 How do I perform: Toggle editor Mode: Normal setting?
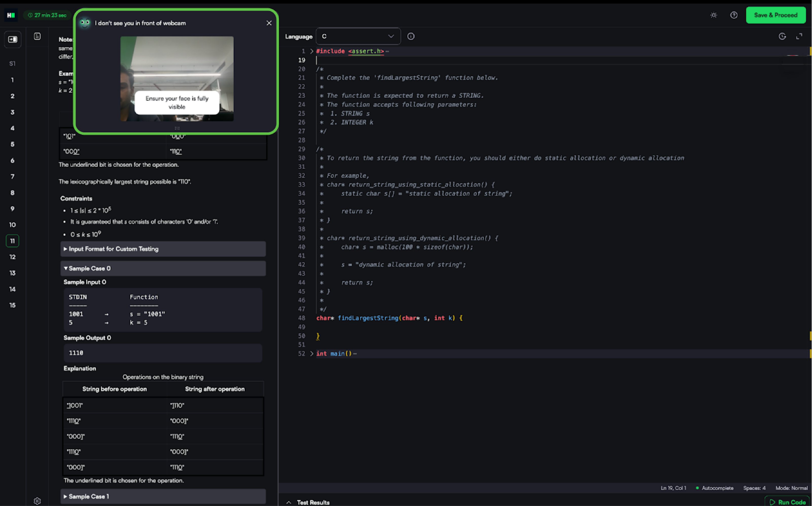(x=791, y=488)
